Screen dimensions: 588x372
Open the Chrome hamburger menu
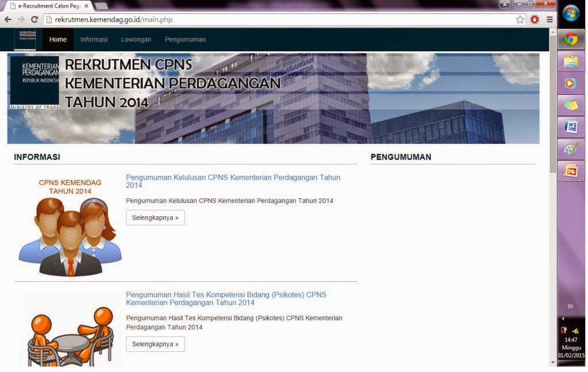550,20
